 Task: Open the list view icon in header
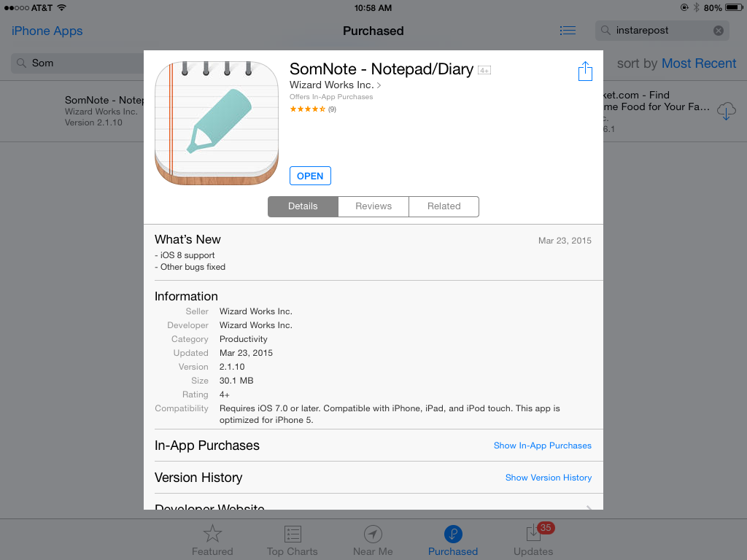pyautogui.click(x=568, y=31)
